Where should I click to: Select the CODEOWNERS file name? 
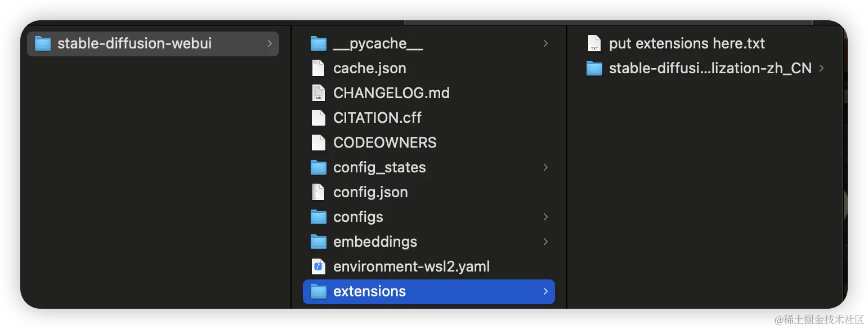point(385,143)
